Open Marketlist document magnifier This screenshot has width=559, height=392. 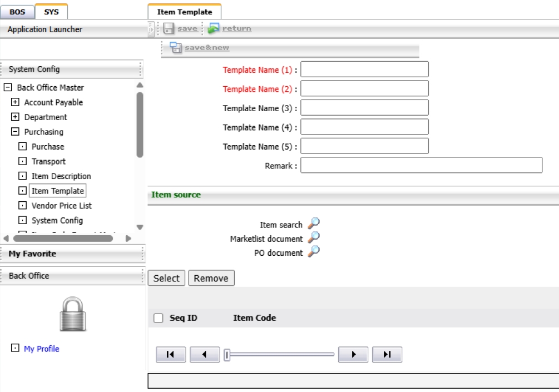(x=314, y=238)
